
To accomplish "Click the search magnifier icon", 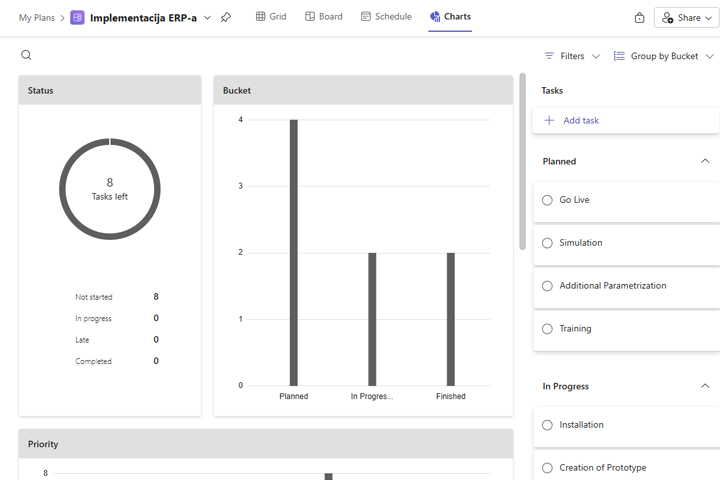I will pyautogui.click(x=27, y=56).
